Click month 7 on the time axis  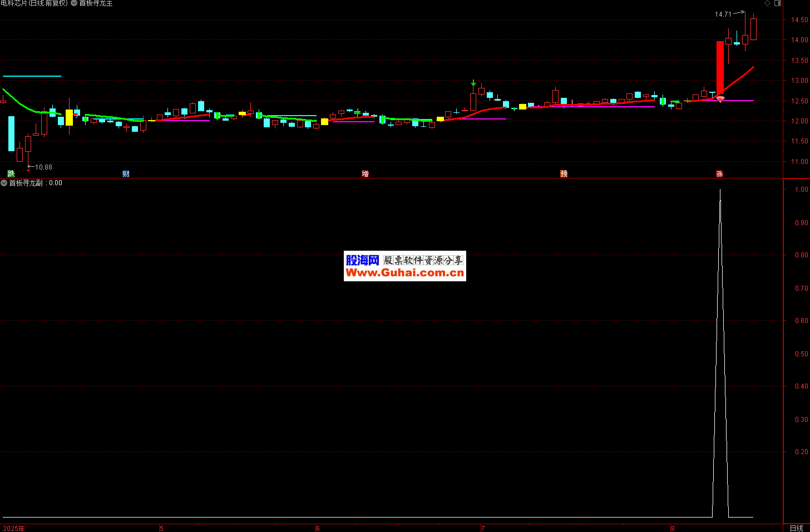point(483,528)
